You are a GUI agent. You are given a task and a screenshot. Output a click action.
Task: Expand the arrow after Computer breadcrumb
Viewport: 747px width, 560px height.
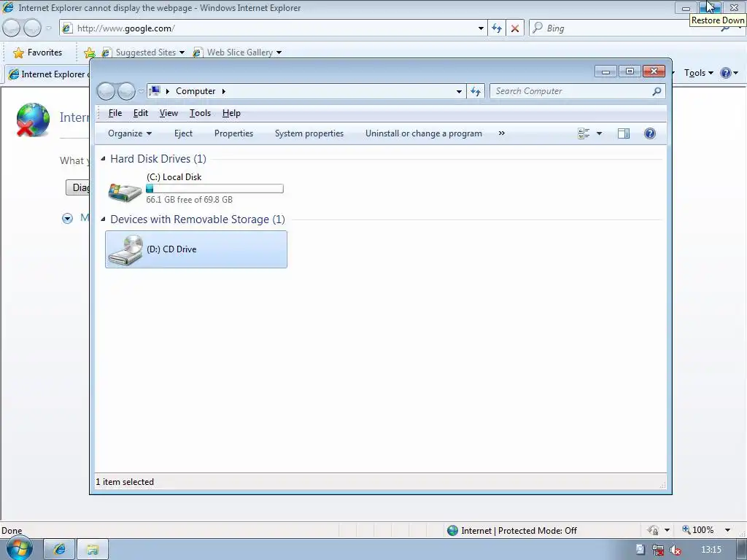tap(223, 91)
